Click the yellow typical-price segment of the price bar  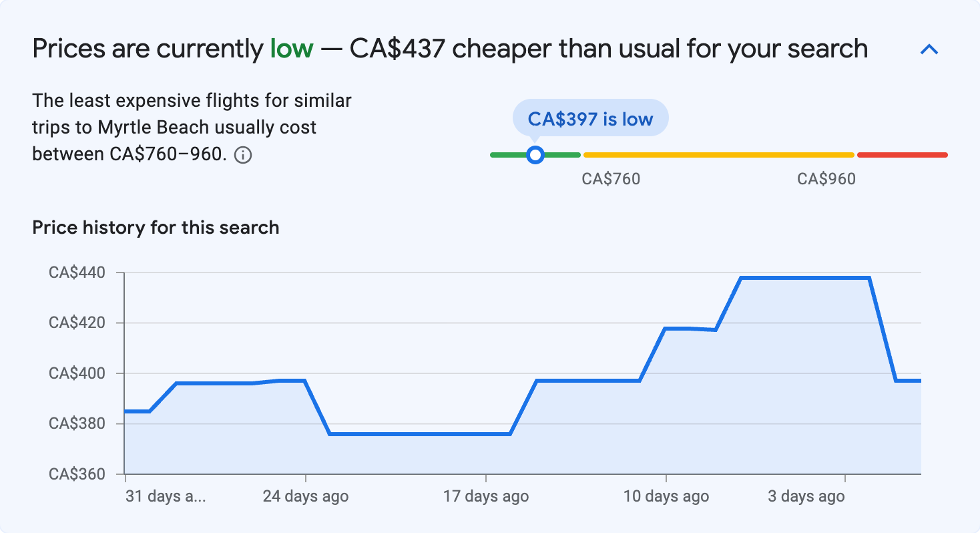coord(718,154)
